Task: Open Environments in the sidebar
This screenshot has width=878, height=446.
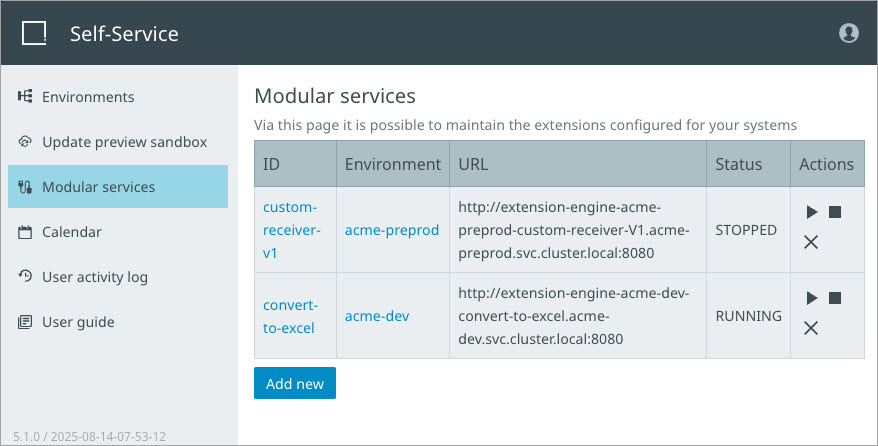Action: click(x=87, y=97)
